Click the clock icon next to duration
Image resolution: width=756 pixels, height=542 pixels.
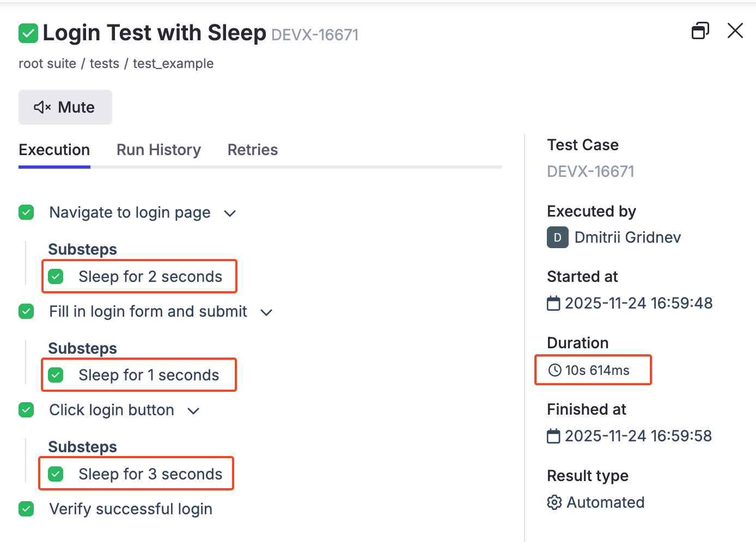click(554, 371)
